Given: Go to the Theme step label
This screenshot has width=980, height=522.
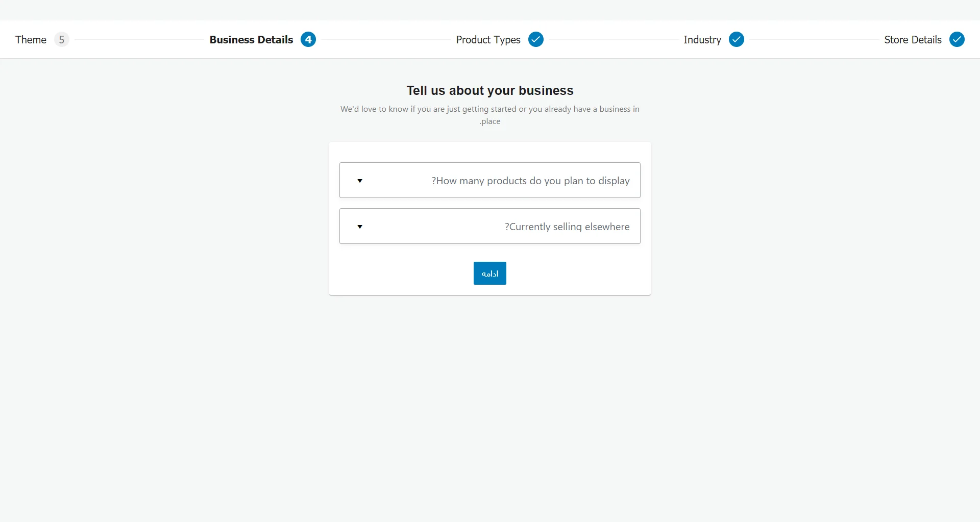Looking at the screenshot, I should [31, 40].
